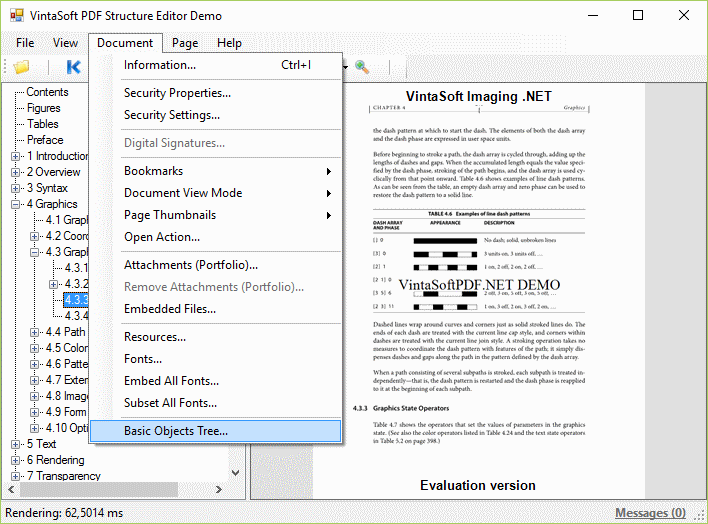Click the bookmark tree's scroll down arrow

point(236,474)
